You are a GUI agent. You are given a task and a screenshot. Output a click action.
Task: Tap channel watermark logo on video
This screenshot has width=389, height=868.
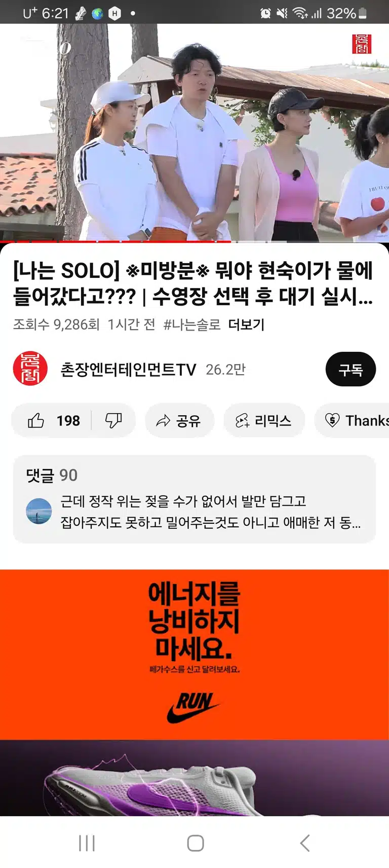(362, 44)
